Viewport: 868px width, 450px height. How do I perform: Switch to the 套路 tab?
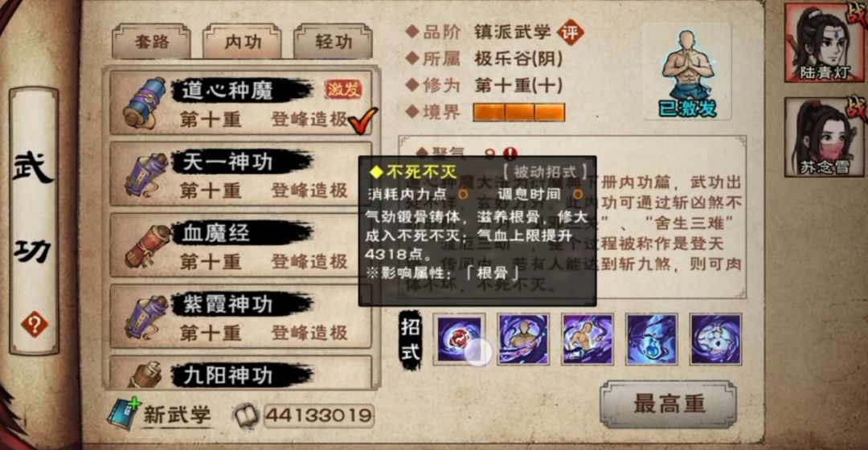(x=152, y=41)
